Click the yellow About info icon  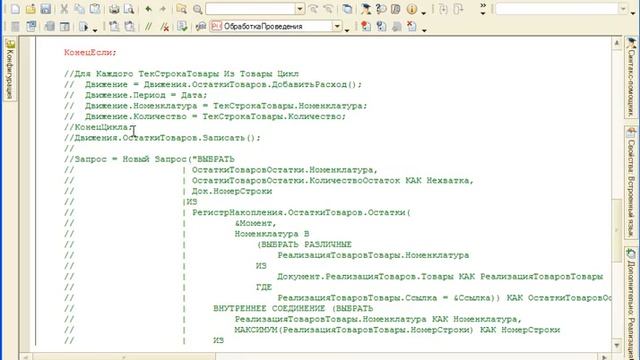(411, 9)
